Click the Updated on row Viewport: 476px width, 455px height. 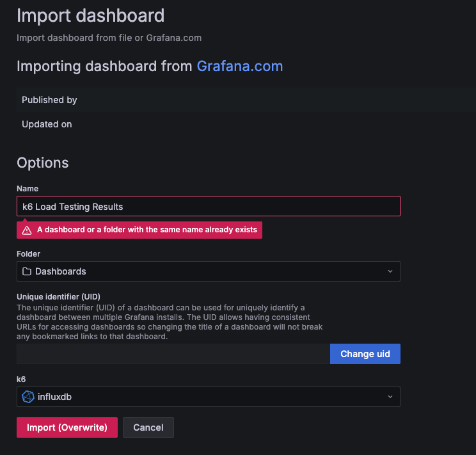point(246,124)
